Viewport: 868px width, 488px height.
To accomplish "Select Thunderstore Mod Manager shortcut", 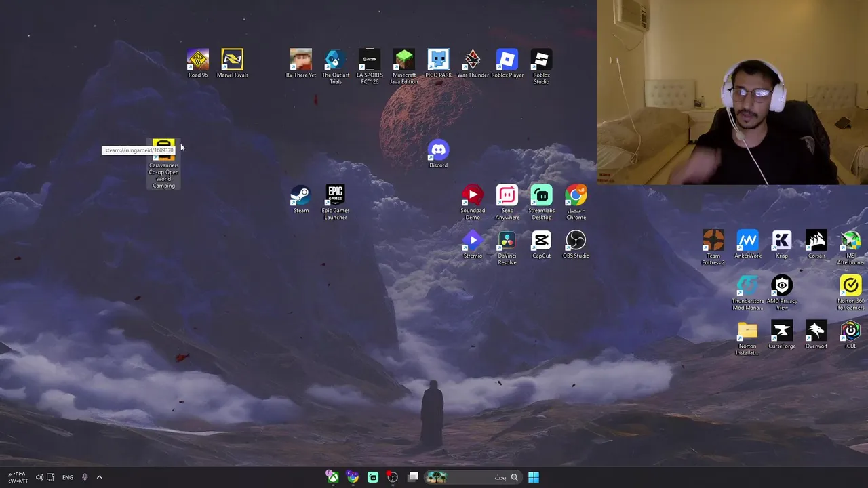I will [x=747, y=293].
